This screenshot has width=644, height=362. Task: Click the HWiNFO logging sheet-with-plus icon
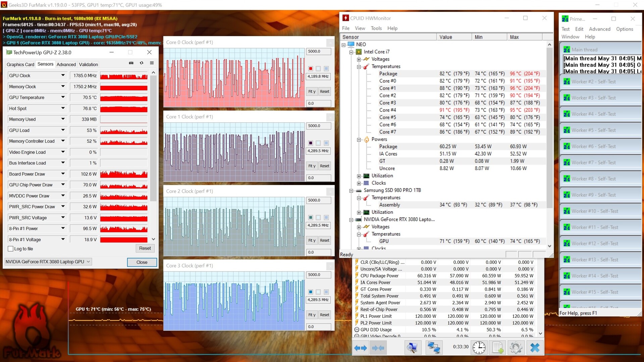(498, 348)
